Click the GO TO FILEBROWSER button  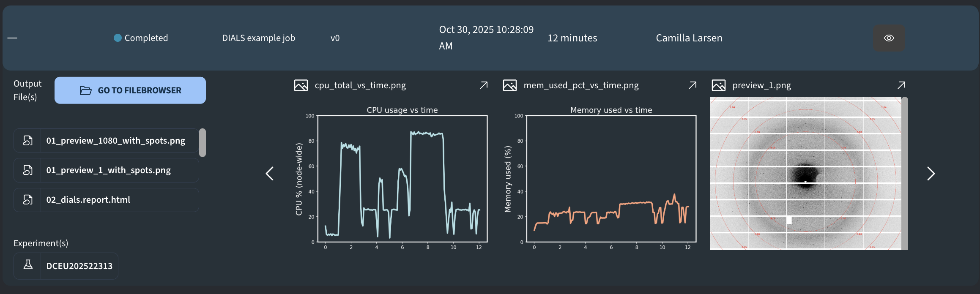(x=130, y=90)
